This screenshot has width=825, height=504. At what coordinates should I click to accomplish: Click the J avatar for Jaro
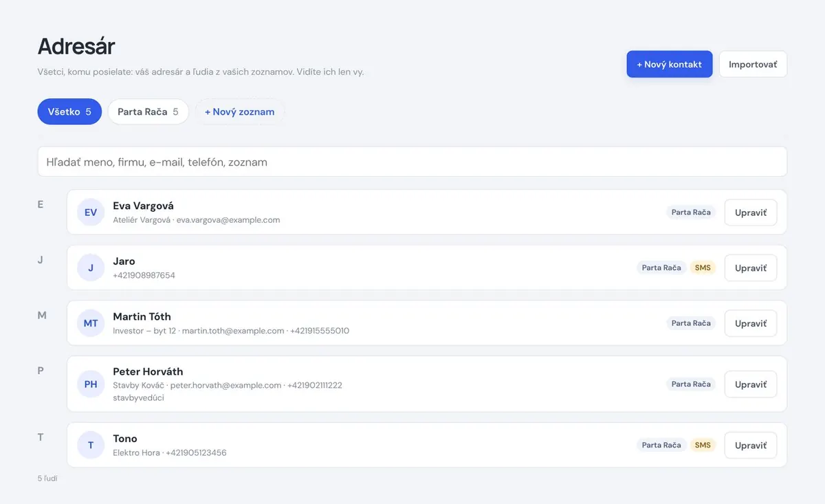[91, 267]
